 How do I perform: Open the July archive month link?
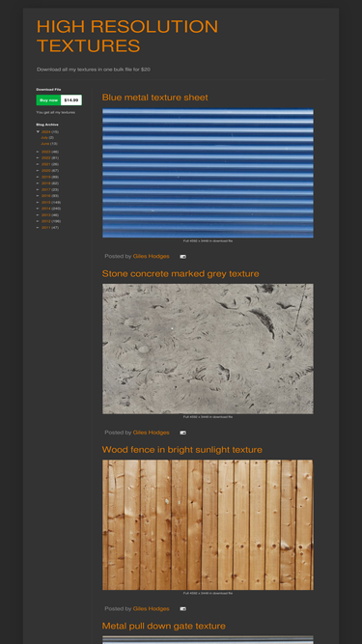click(44, 138)
